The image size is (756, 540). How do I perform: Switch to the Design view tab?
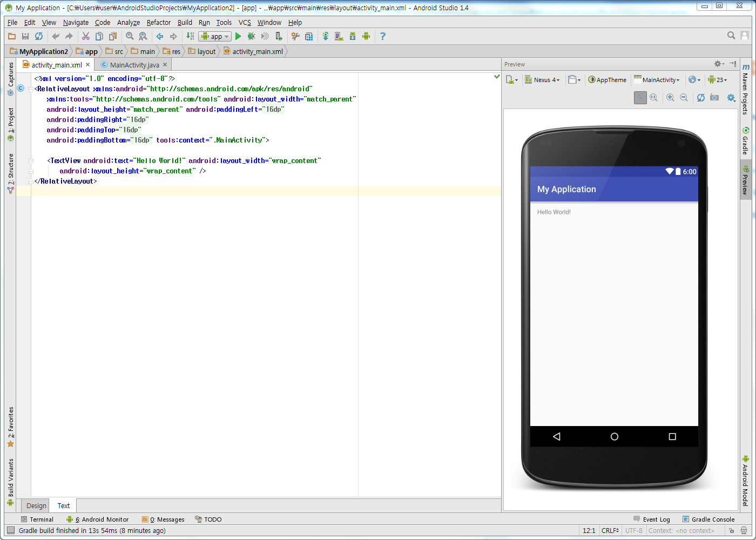coord(36,506)
